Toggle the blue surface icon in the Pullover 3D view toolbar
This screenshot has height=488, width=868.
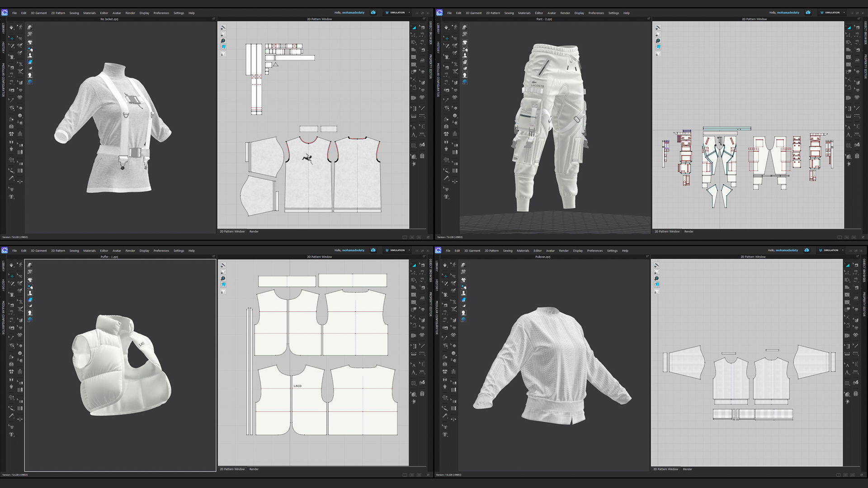(463, 300)
